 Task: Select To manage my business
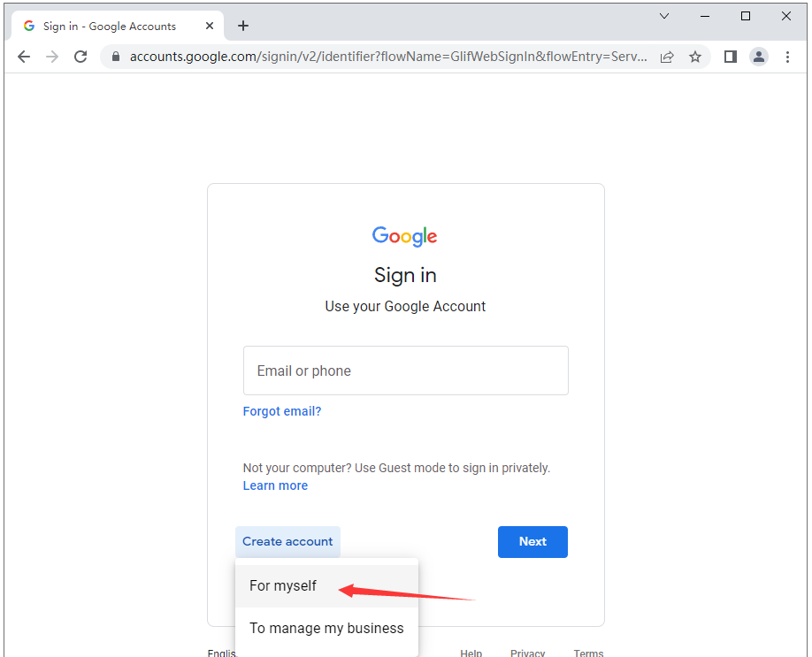click(x=326, y=628)
